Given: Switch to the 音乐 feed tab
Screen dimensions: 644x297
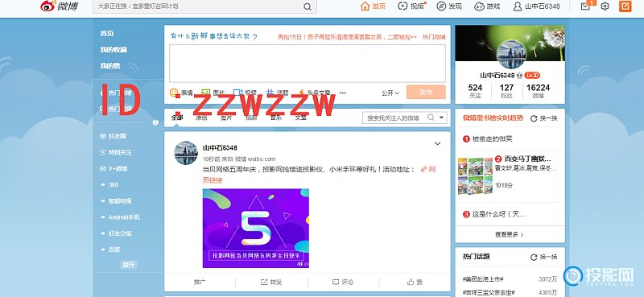Looking at the screenshot, I should 275,118.
